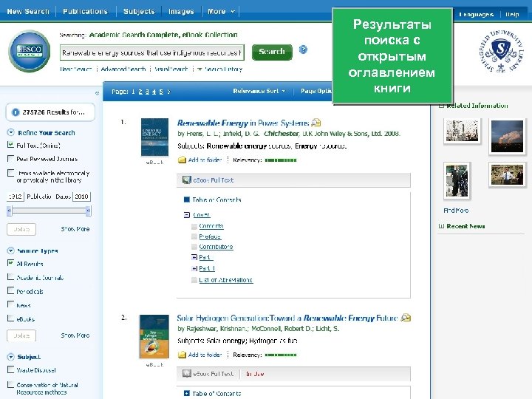The height and width of the screenshot is (399, 532).
Task: Click the right handle of publication date slider
Action: pyautogui.click(x=88, y=211)
